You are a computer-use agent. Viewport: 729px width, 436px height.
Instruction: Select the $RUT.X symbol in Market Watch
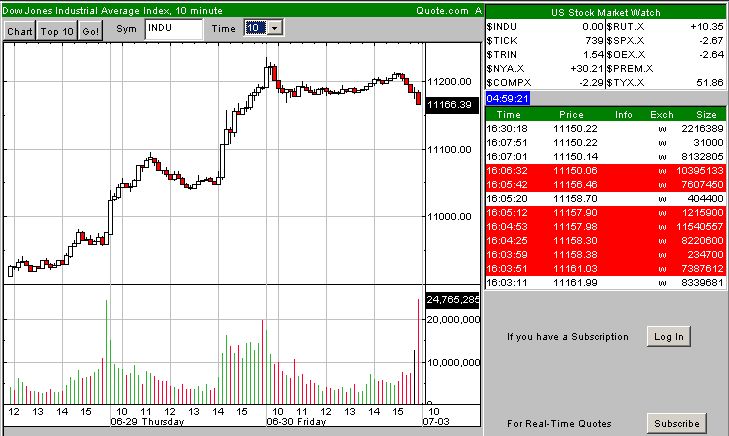(x=625, y=27)
